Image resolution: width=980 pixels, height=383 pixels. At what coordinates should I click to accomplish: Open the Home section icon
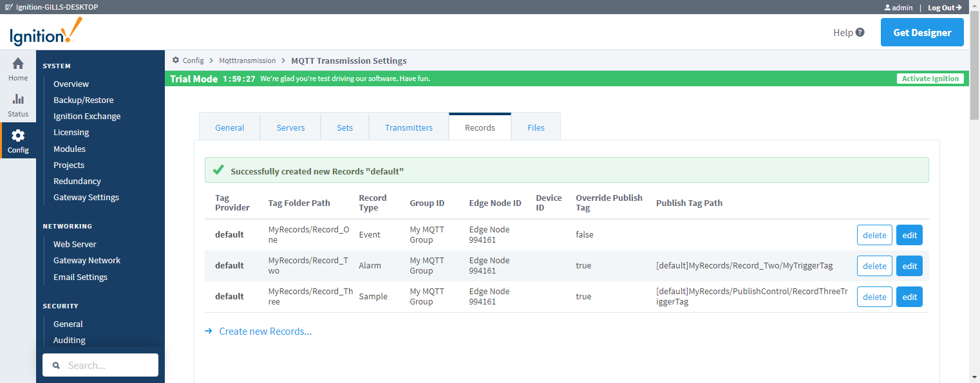[x=18, y=63]
